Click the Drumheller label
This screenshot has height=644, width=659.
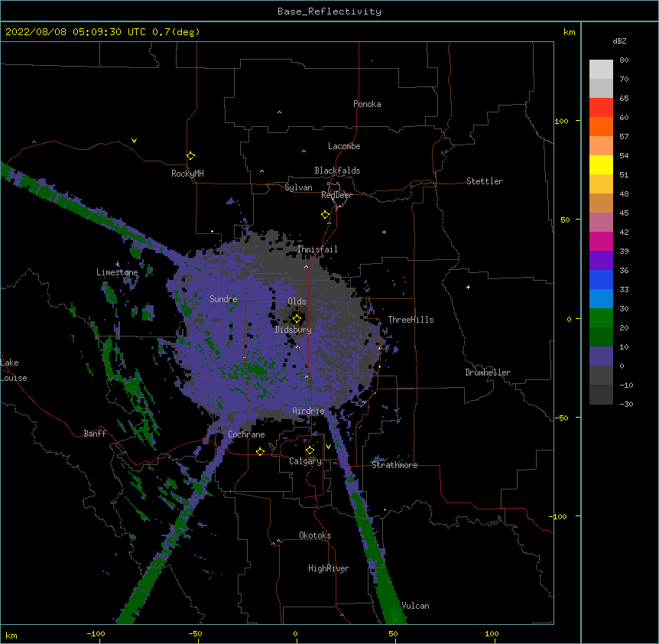pos(488,372)
